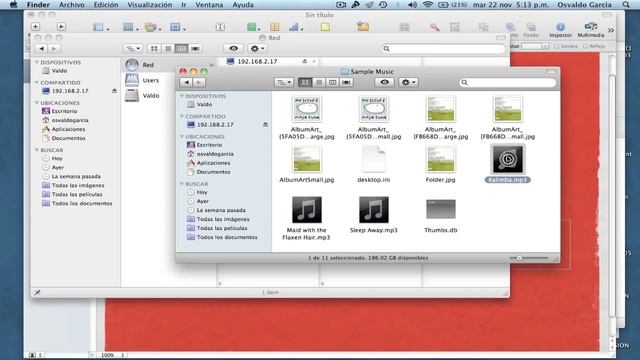
Task: Open Ayuda menu
Action: click(x=243, y=5)
